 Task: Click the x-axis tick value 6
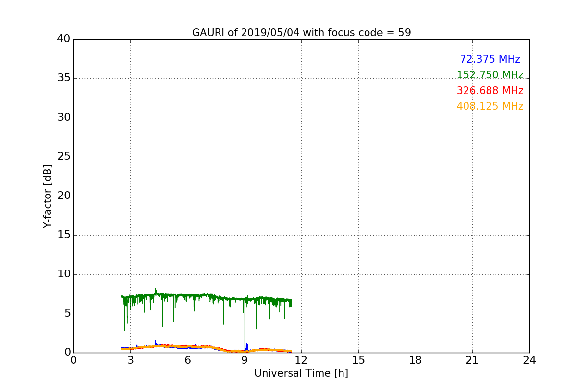click(x=188, y=360)
